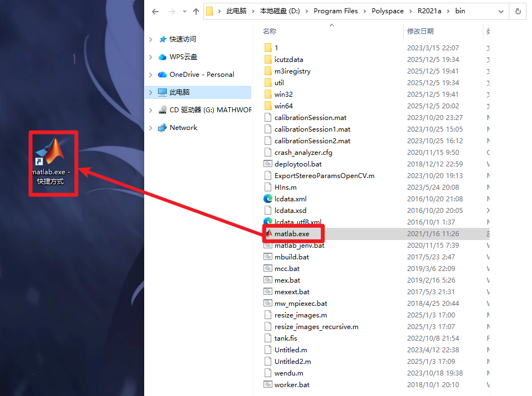Screen dimensions: 532x396
Task: Select 快速访问 in navigation pane
Action: (183, 39)
